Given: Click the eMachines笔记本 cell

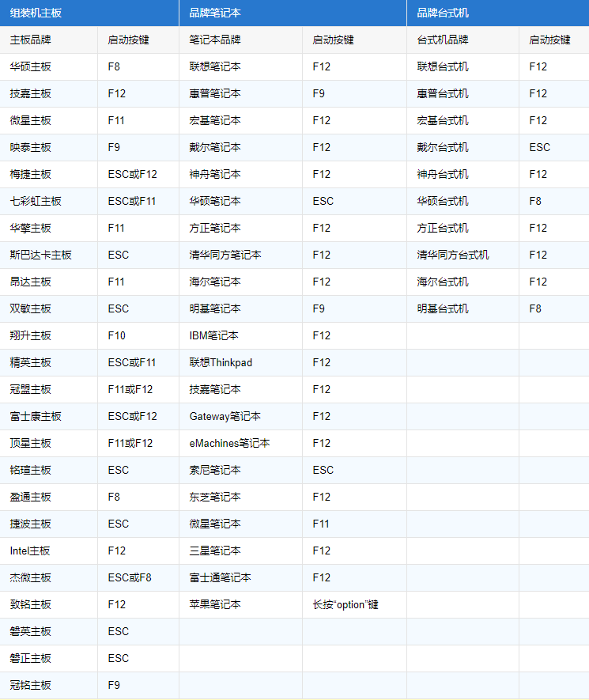Looking at the screenshot, I should [x=229, y=443].
